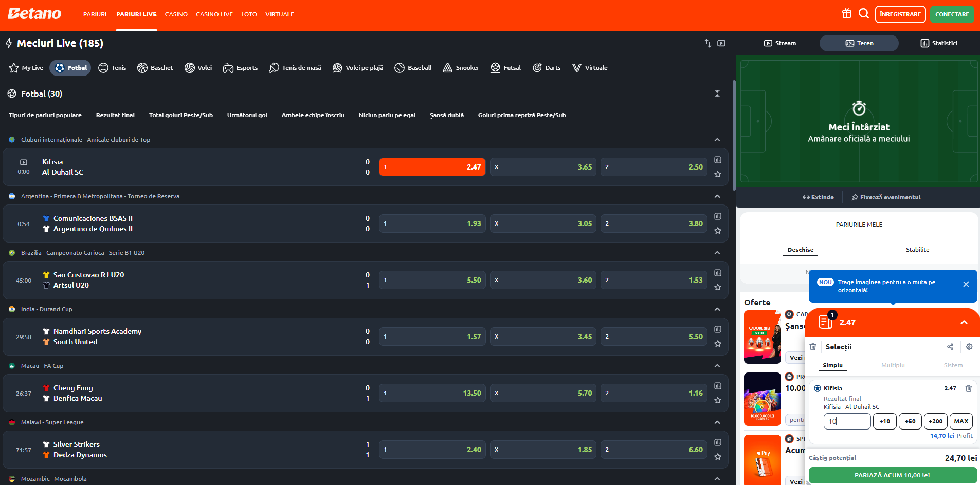The height and width of the screenshot is (485, 980).
Task: Set stake to MAX
Action: click(961, 421)
